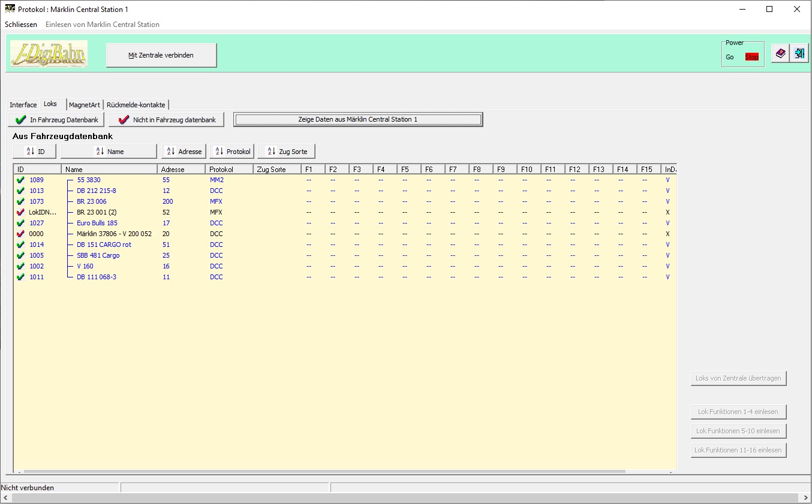Screen dimensions: 812x504
Task: Click Lok Funktionen 11-16 einlesen button
Action: click(x=738, y=450)
